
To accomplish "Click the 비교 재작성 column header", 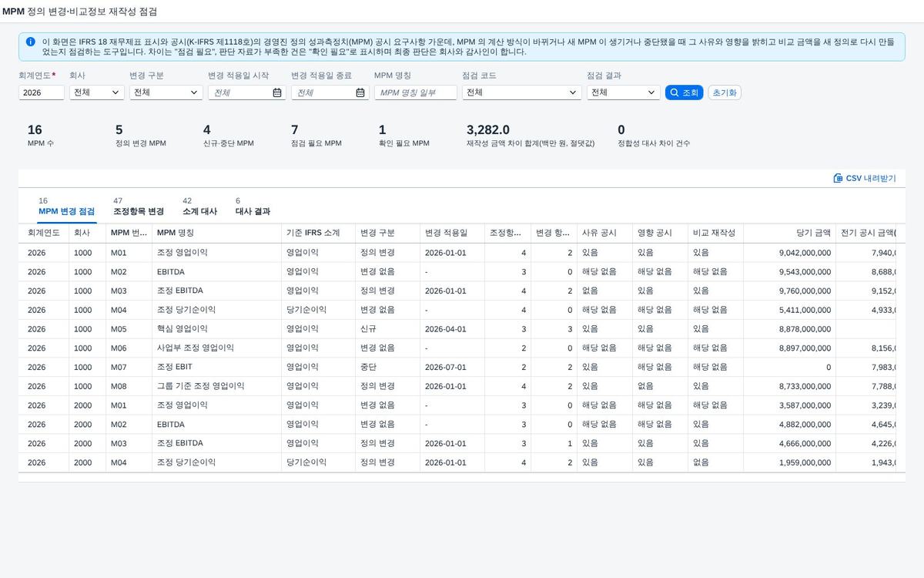I will 716,233.
